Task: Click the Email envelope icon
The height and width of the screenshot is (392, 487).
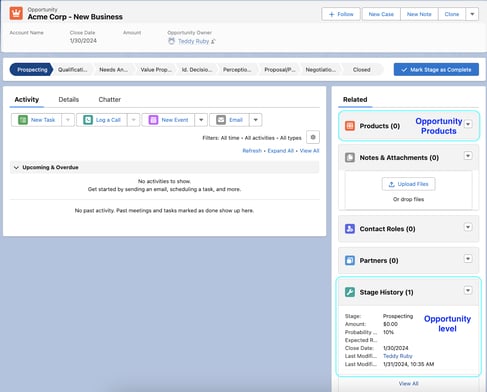Action: coord(221,120)
